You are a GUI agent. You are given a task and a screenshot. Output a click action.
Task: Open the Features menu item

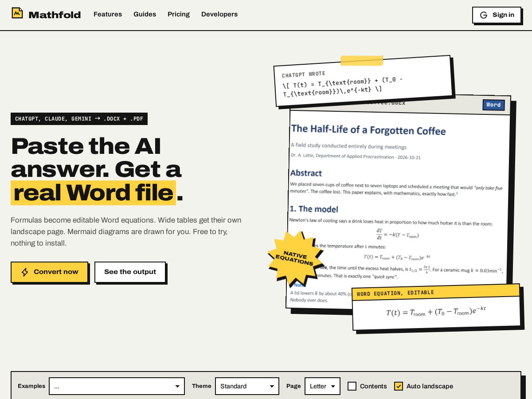tap(108, 14)
